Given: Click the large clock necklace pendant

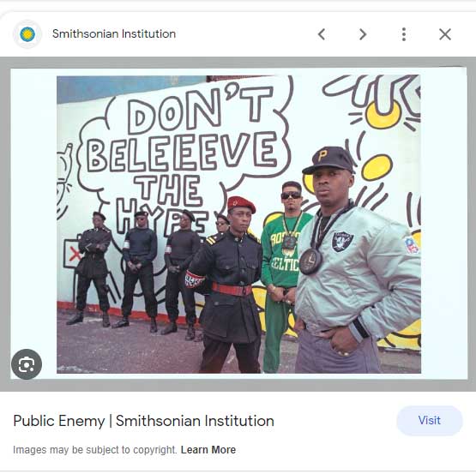Looking at the screenshot, I should pyautogui.click(x=310, y=261).
